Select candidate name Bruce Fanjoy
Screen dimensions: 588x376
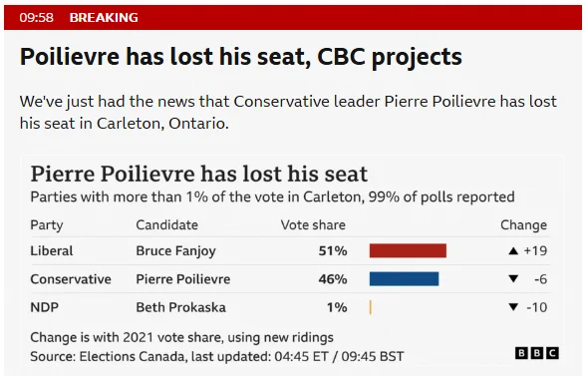[175, 251]
